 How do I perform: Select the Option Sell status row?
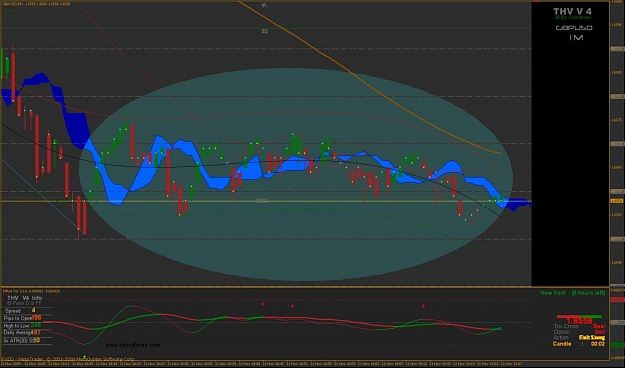tap(579, 332)
